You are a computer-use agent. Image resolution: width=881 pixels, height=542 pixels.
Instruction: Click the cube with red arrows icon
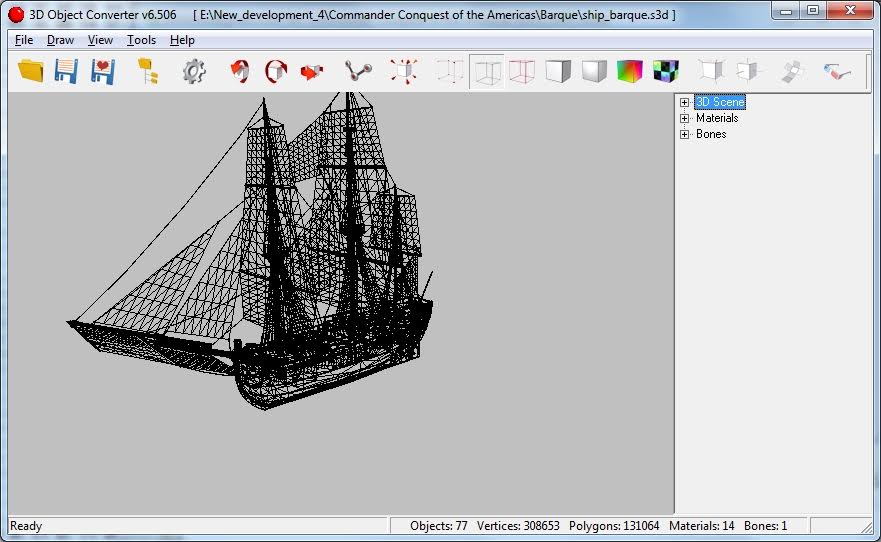point(404,71)
